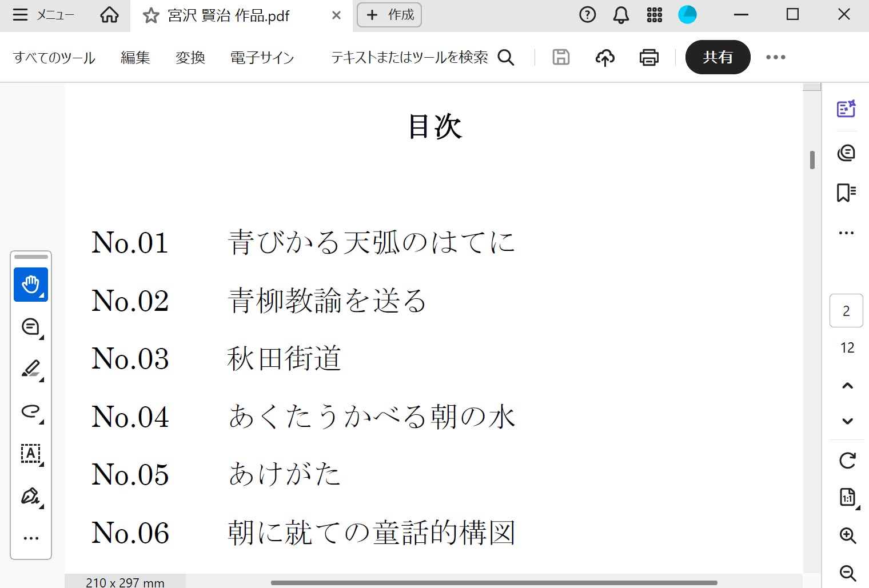The height and width of the screenshot is (588, 869).
Task: Go to next page with down chevron
Action: pyautogui.click(x=847, y=422)
